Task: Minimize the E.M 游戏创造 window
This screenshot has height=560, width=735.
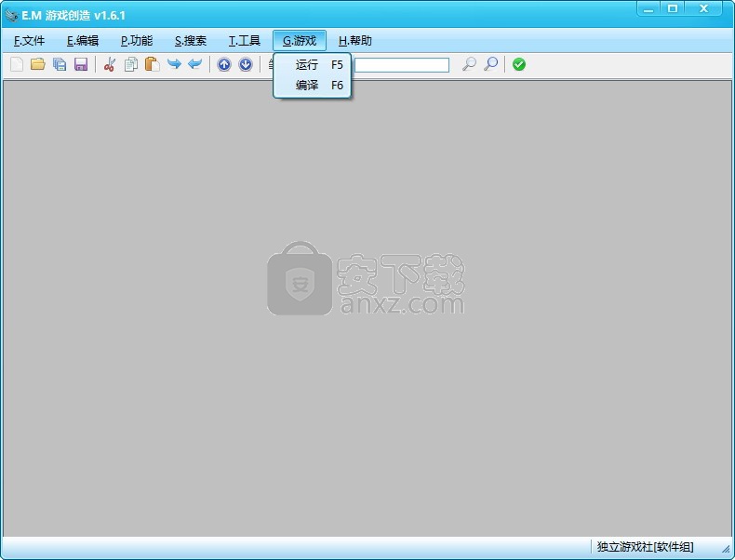Action: pos(648,9)
